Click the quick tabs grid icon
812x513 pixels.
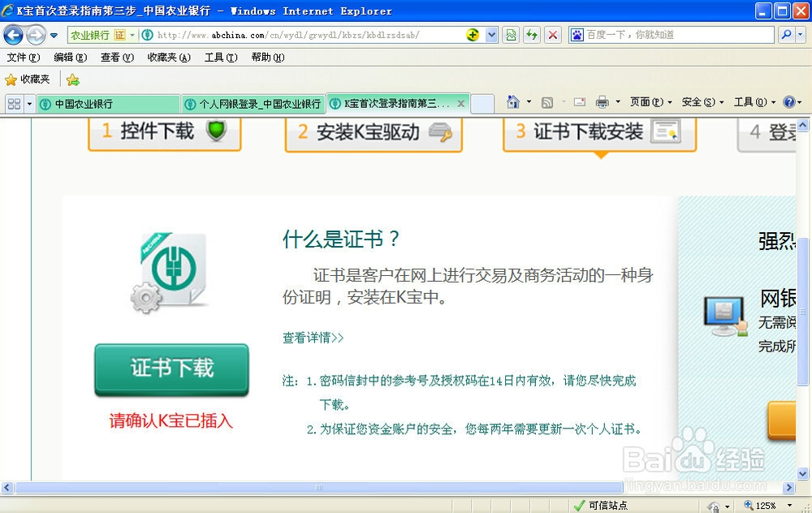click(15, 104)
